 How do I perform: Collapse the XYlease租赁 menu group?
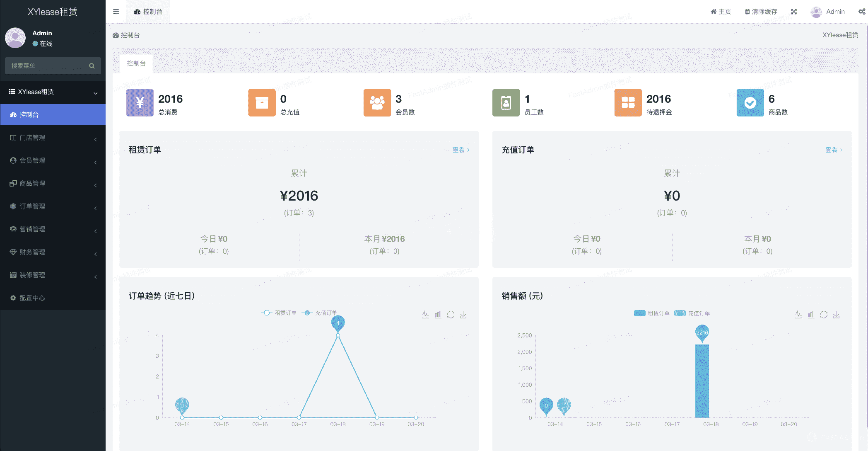pos(53,92)
